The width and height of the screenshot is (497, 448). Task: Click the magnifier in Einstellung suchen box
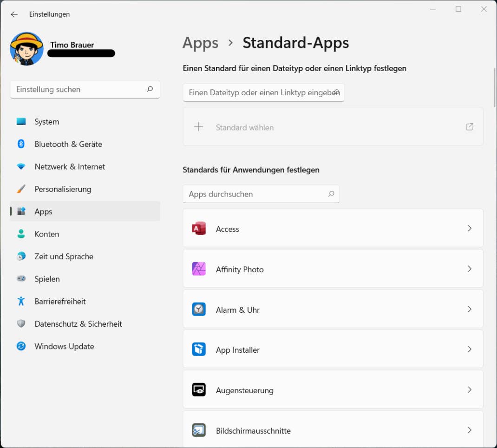point(150,89)
